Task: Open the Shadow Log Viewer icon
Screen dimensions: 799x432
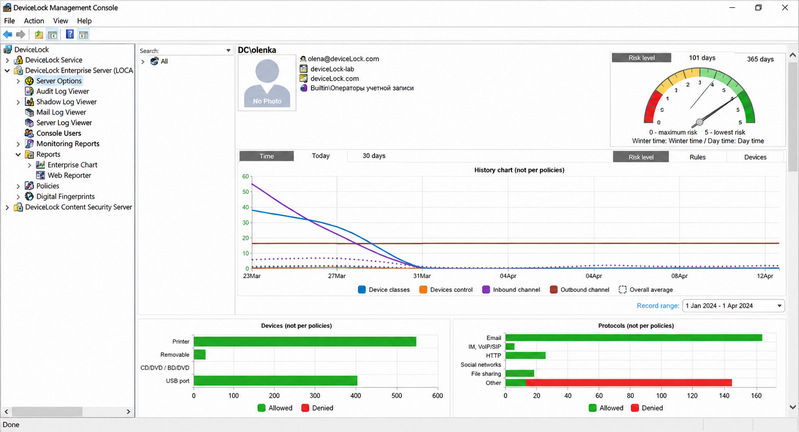Action: point(30,101)
